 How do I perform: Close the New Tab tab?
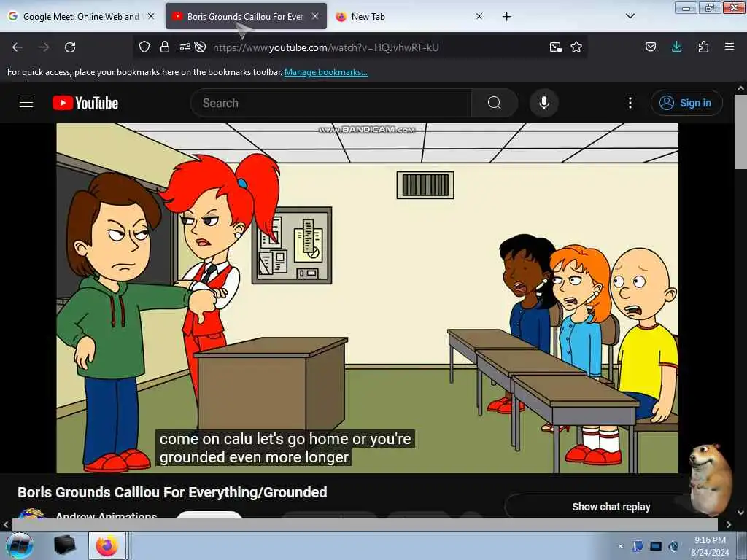click(479, 16)
